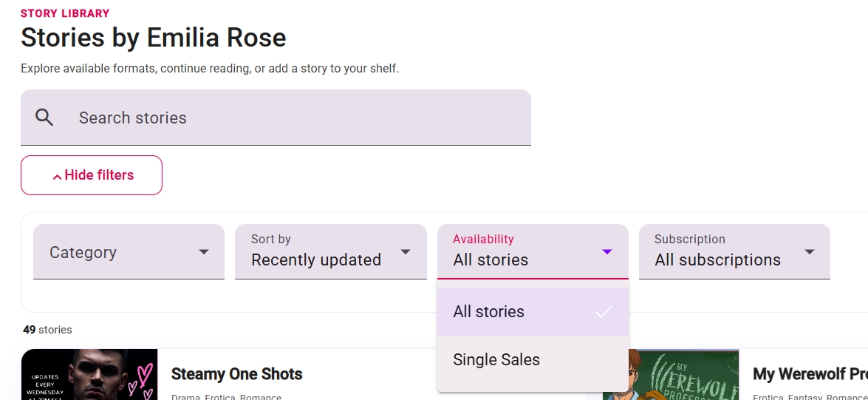
Task: Click the chevron icon on Hide filters
Action: click(x=57, y=177)
